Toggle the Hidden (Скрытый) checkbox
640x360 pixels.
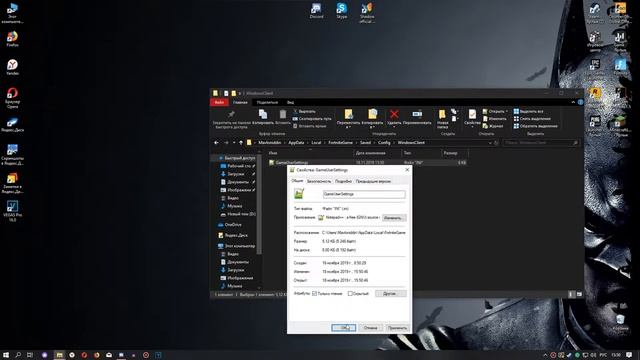click(350, 293)
